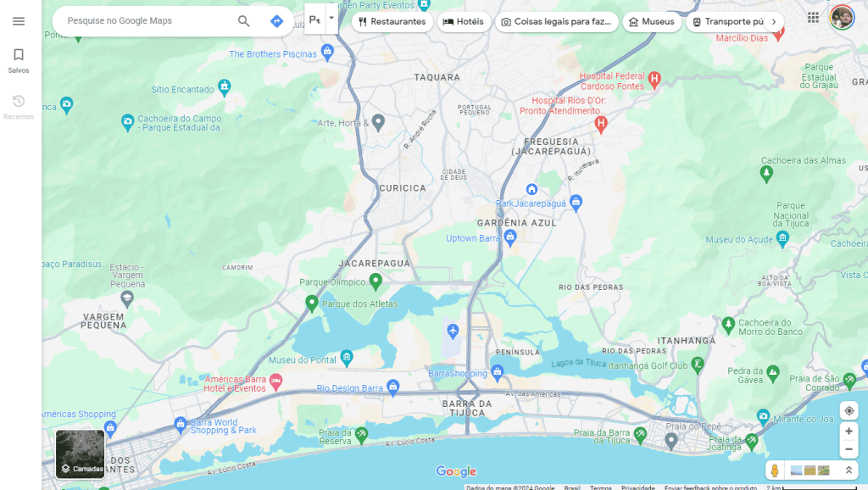Select Barra World Shopping & Park pin
The image size is (868, 490).
click(181, 425)
